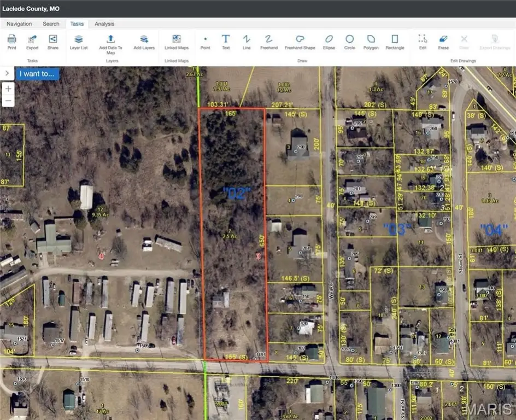
Task: Switch to the Analysis tab
Action: pos(104,24)
